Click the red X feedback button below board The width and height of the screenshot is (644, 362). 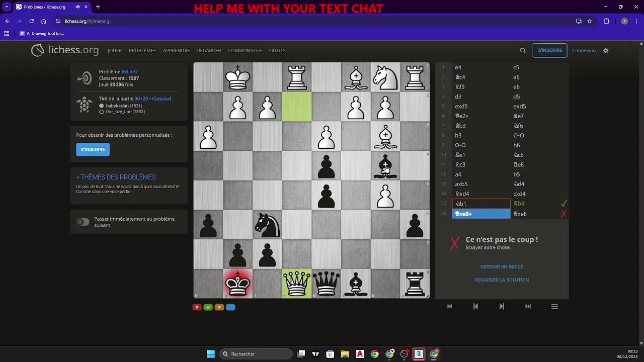click(x=197, y=307)
